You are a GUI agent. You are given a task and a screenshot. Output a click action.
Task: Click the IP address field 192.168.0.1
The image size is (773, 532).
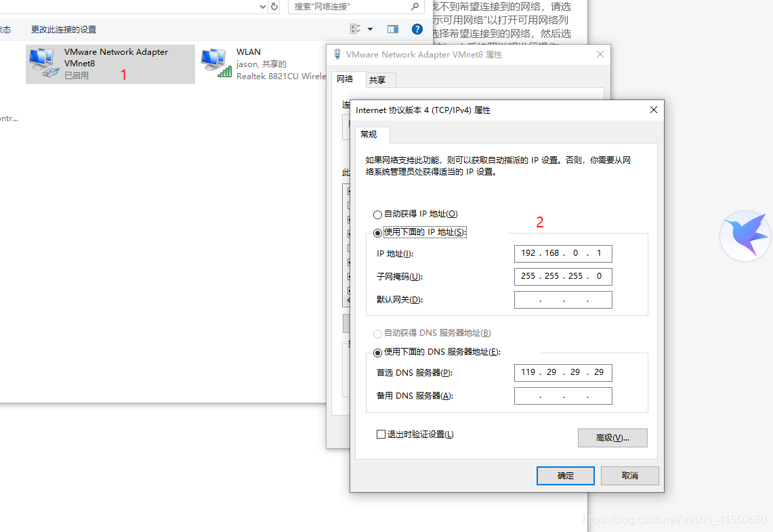tap(563, 253)
